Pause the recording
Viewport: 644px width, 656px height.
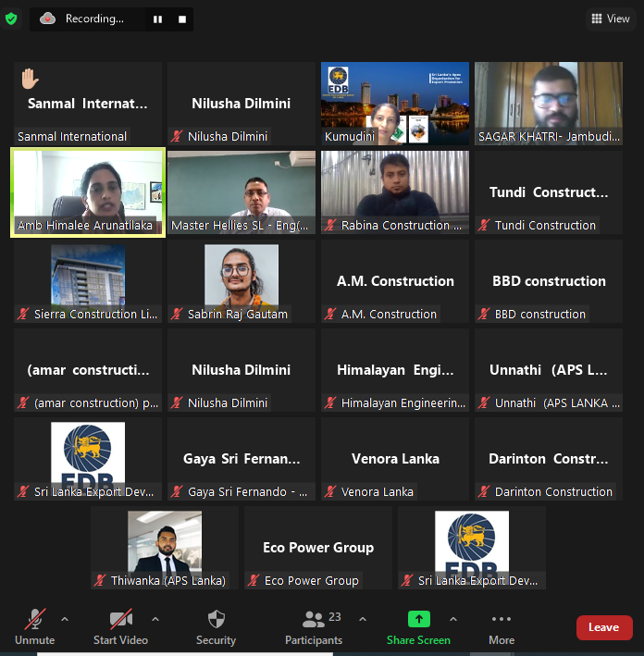click(157, 19)
